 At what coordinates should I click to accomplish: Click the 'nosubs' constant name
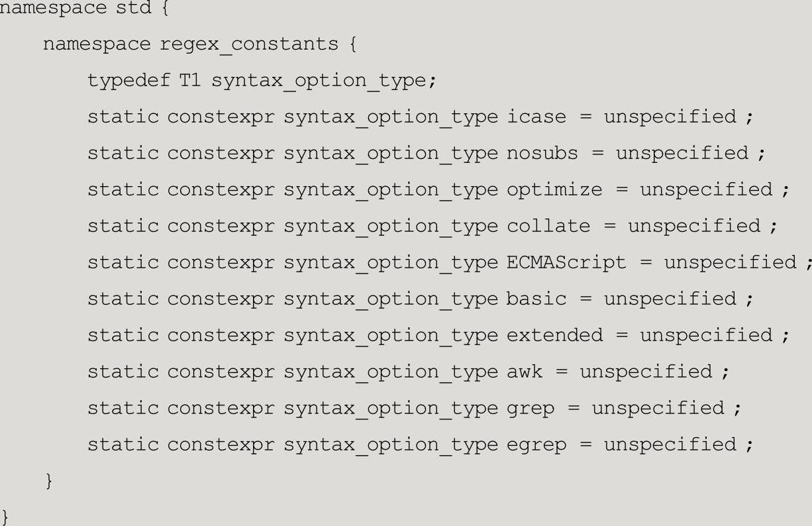tap(542, 153)
